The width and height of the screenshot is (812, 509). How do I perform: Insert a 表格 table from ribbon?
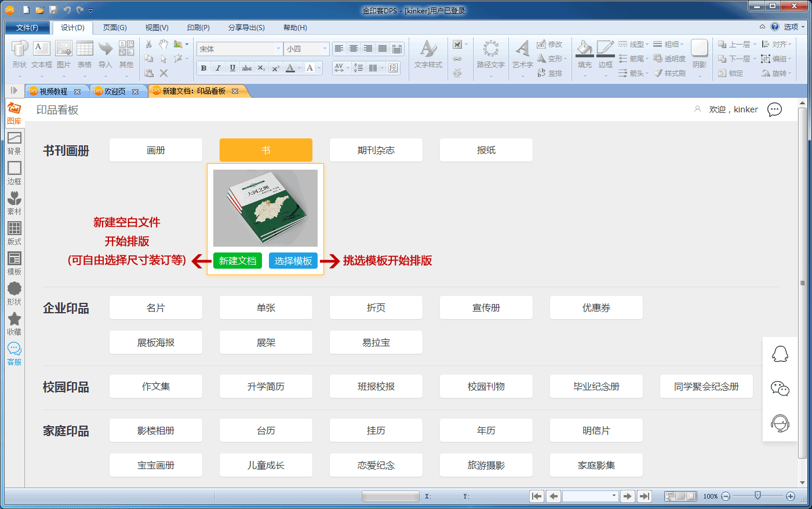click(85, 55)
